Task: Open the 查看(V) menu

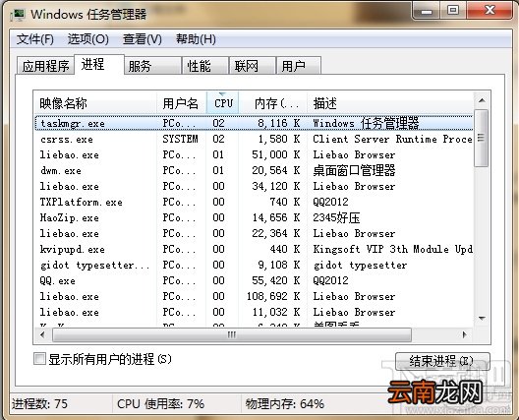Action: [x=143, y=39]
